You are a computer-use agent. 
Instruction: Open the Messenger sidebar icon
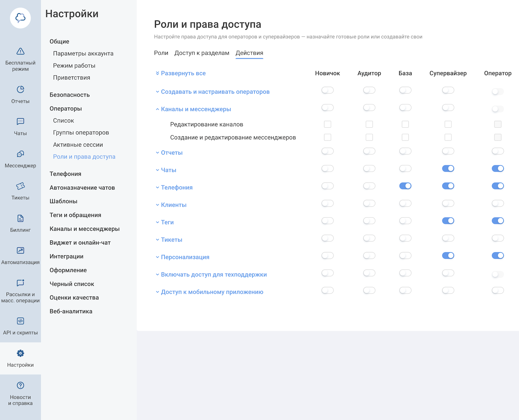20,154
